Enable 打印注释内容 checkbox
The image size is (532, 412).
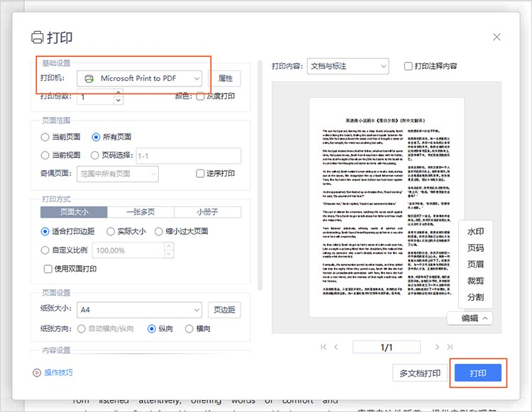[408, 66]
